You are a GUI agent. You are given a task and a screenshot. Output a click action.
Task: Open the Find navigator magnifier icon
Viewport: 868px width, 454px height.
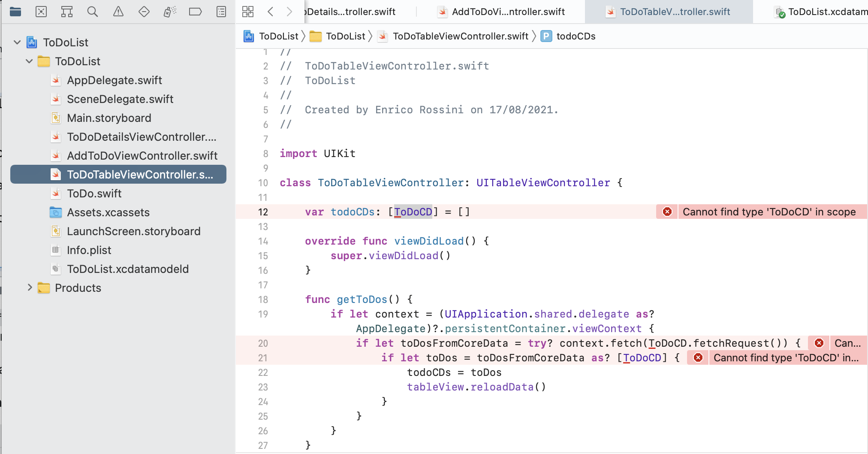click(93, 12)
